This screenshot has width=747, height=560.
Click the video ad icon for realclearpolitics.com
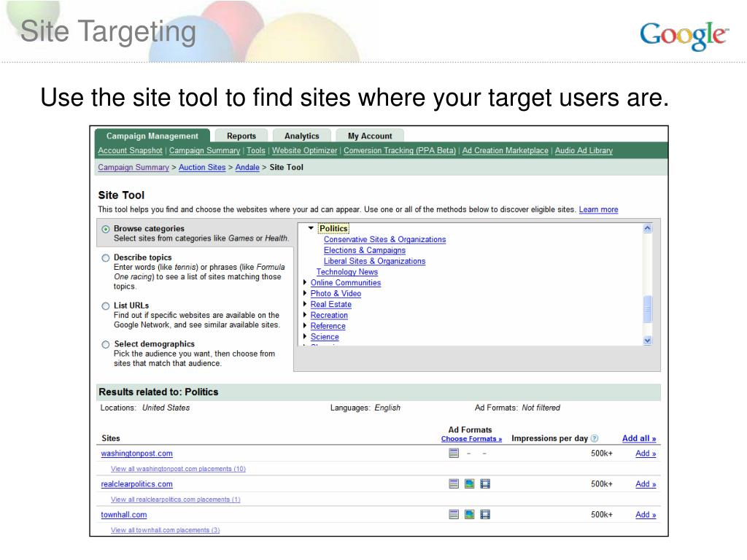[485, 484]
